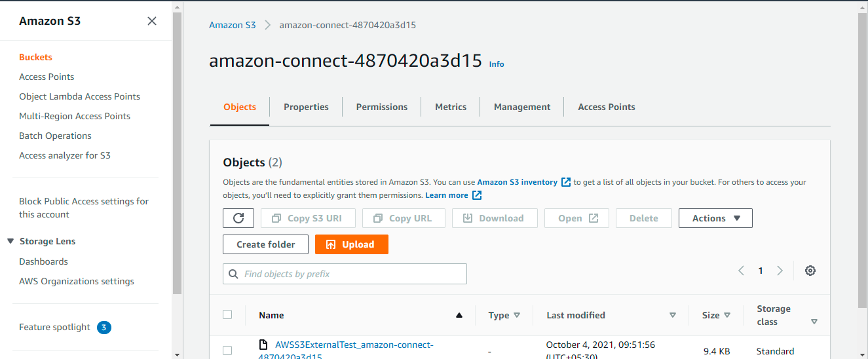Click the sidebar scrollbar down arrow
Image resolution: width=868 pixels, height=359 pixels.
click(x=177, y=354)
